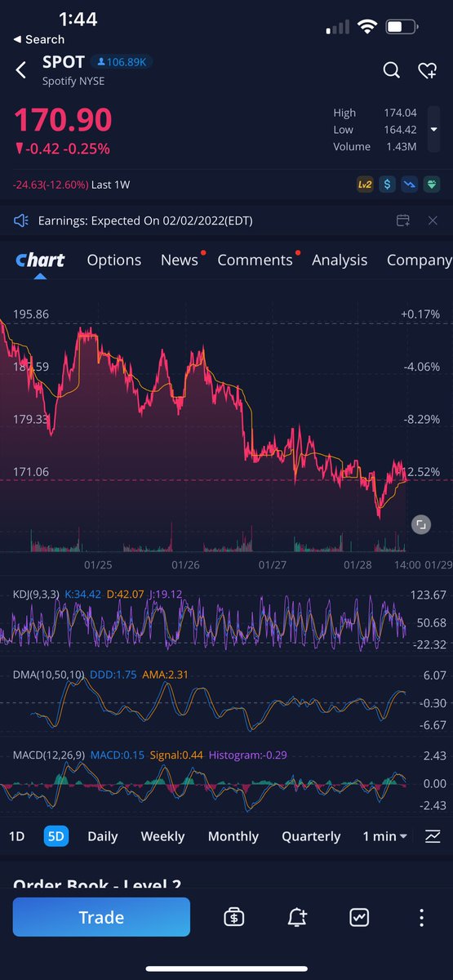Image resolution: width=453 pixels, height=980 pixels.
Task: Select the Monthly timeframe
Action: click(x=233, y=836)
